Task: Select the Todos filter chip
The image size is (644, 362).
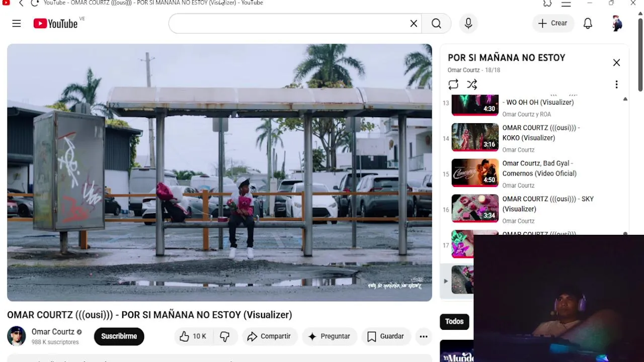Action: tap(454, 322)
